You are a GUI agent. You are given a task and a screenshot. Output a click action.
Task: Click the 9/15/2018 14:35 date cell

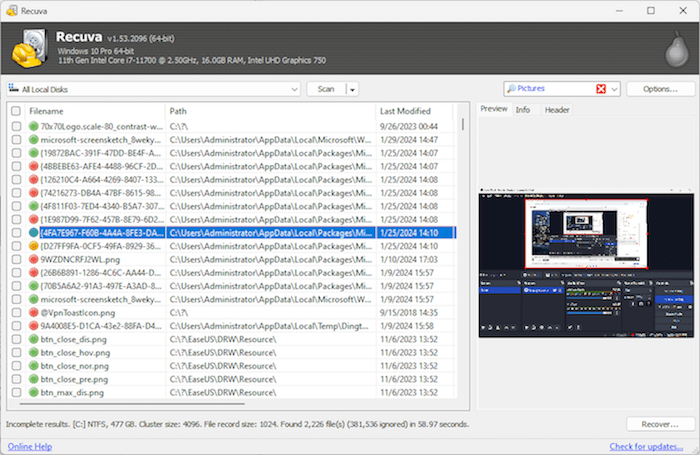pyautogui.click(x=408, y=313)
